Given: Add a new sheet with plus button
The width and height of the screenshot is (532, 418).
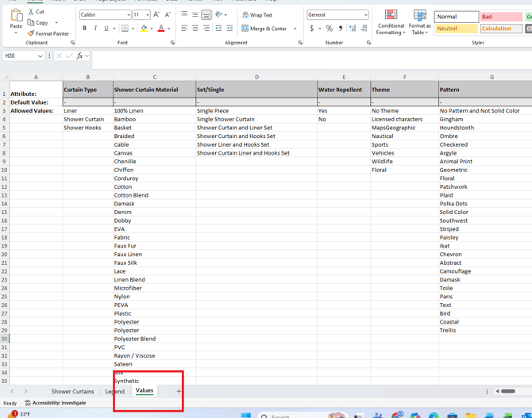Looking at the screenshot, I should point(179,391).
